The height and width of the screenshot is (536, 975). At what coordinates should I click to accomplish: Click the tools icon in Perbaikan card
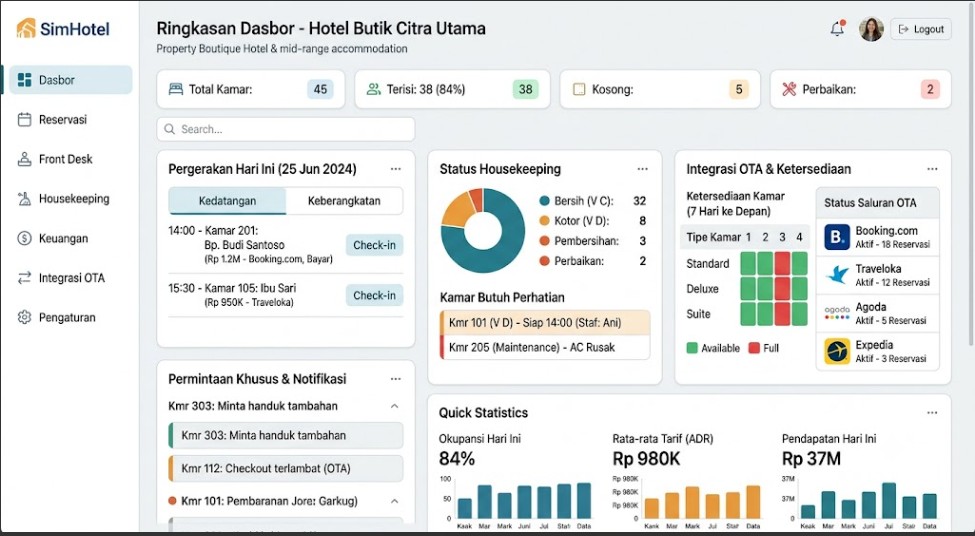(x=789, y=89)
